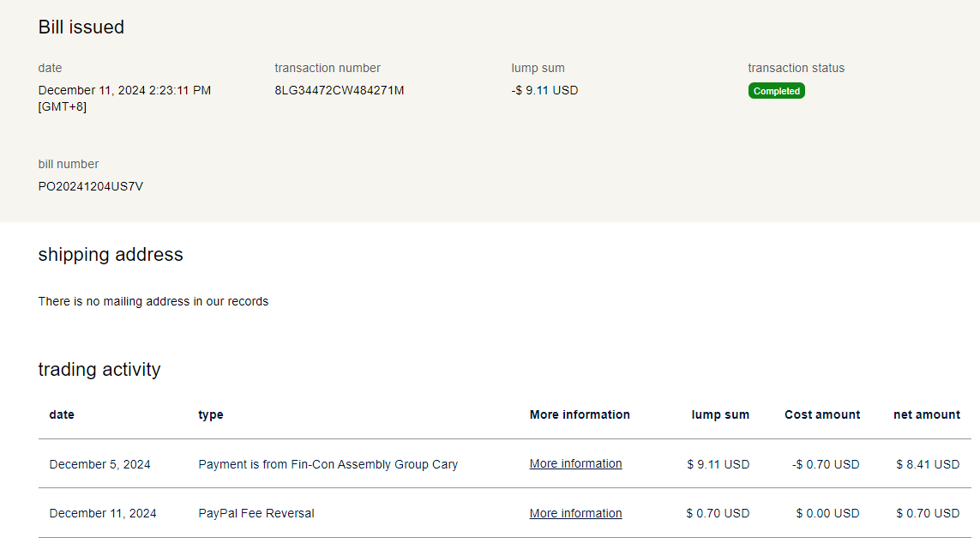
Task: Click the trading activity heading
Action: [x=99, y=370]
